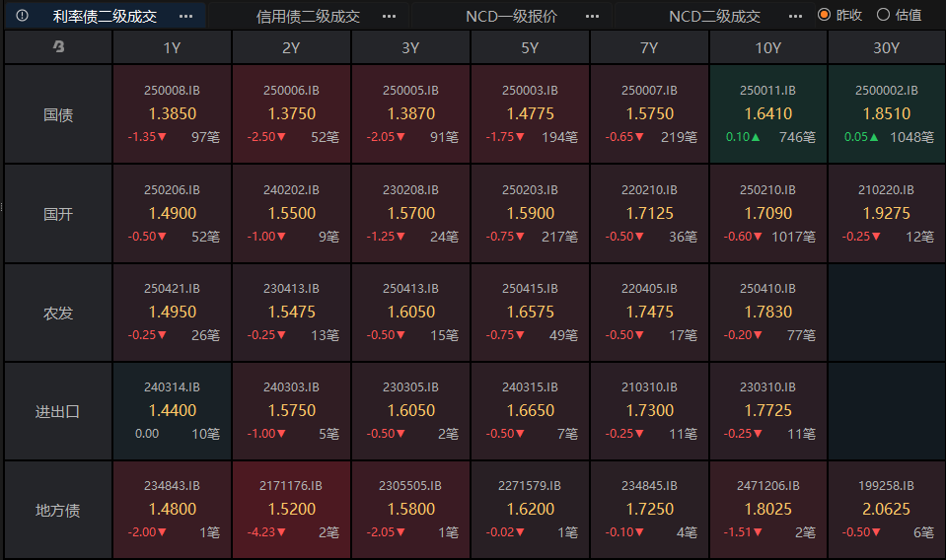
Task: Click bond code 250210.IB
Action: 768,190
